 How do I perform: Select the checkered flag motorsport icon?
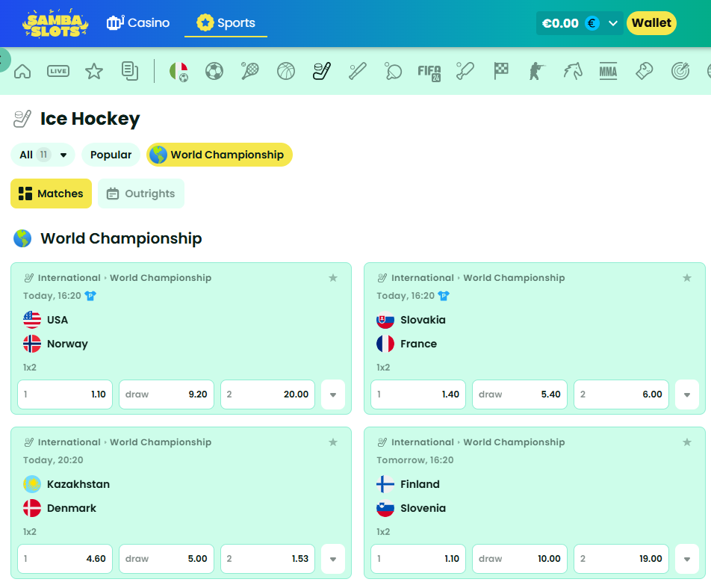click(x=500, y=71)
